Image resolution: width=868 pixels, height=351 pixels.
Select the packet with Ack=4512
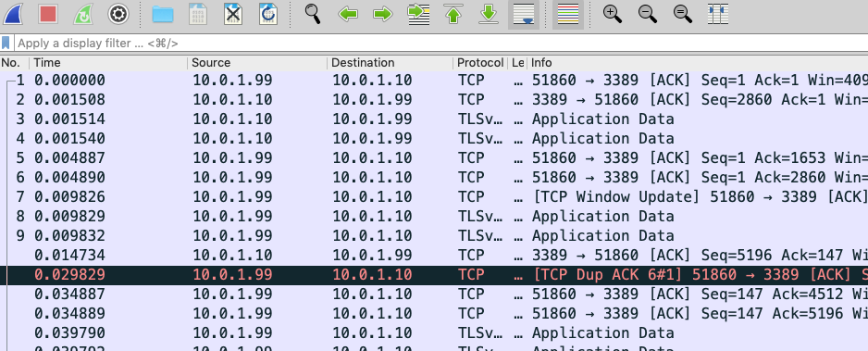434,294
